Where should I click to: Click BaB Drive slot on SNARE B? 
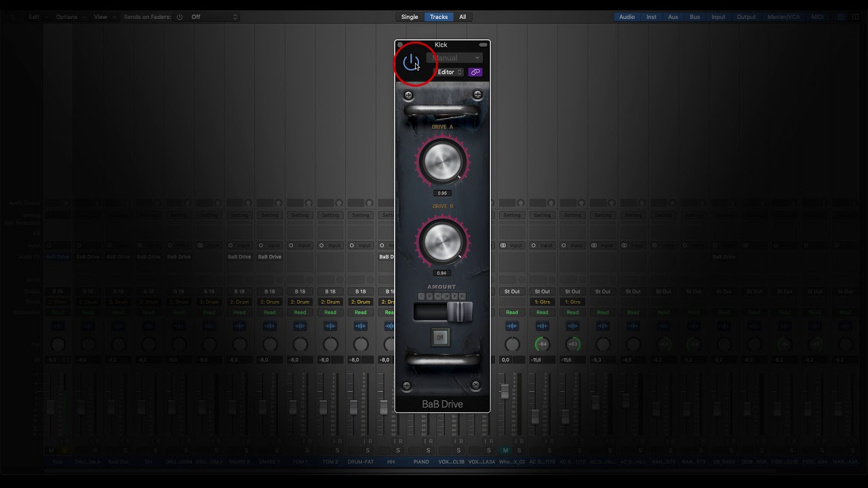click(239, 257)
